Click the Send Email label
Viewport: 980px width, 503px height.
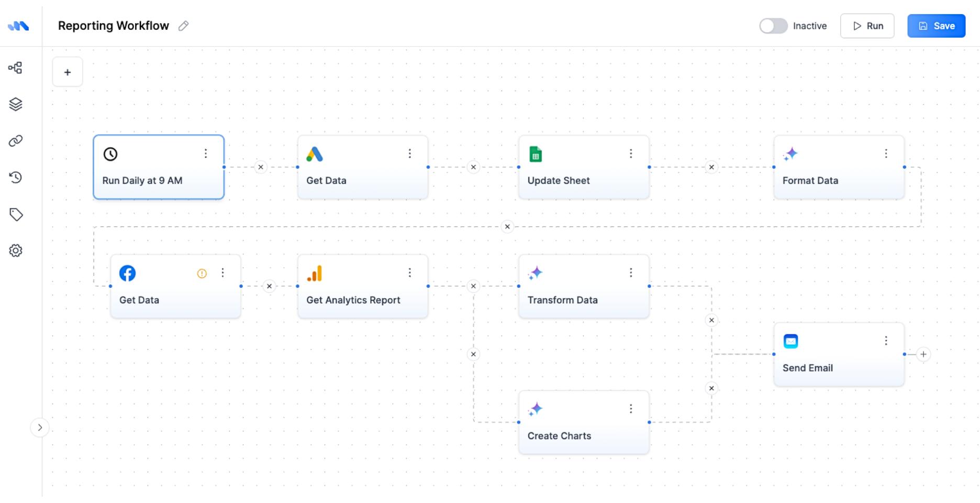point(808,368)
